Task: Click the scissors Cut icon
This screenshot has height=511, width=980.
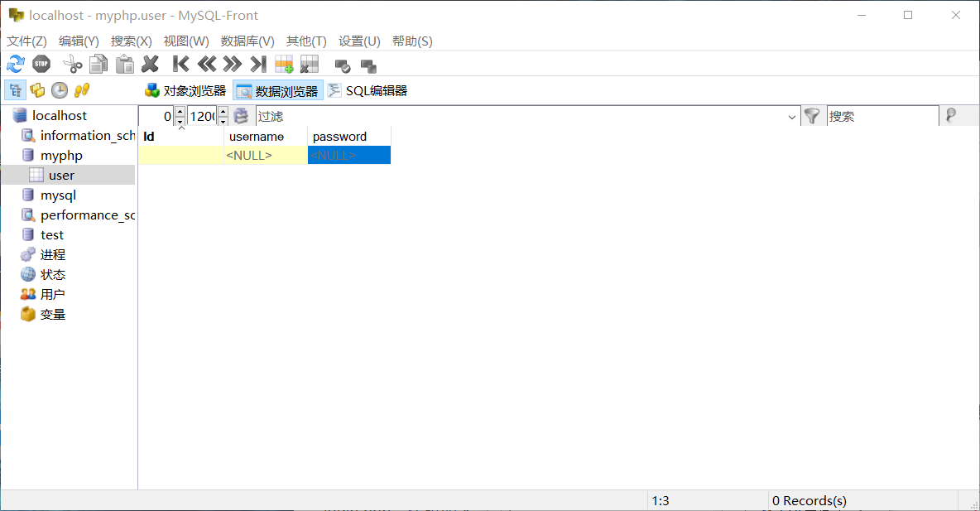Action: pos(73,64)
